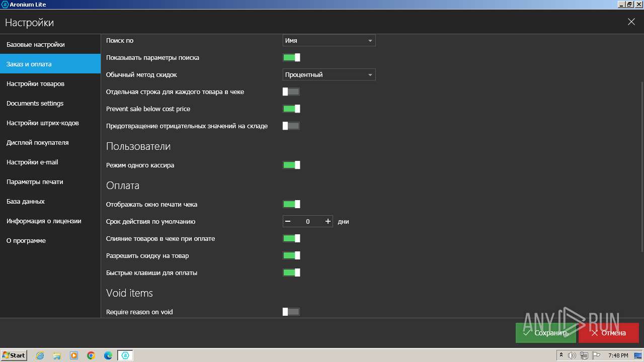Open Microsoft Edge from taskbar

point(108,355)
